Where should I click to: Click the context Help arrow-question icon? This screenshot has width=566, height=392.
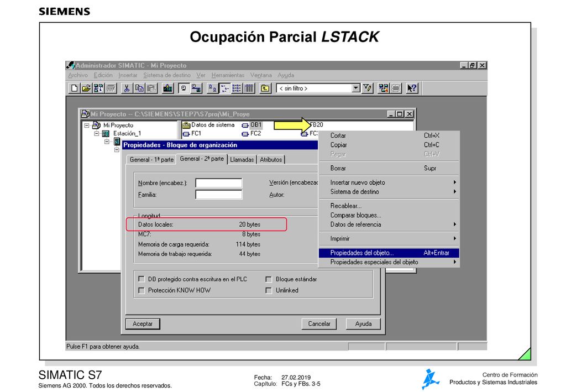point(412,88)
